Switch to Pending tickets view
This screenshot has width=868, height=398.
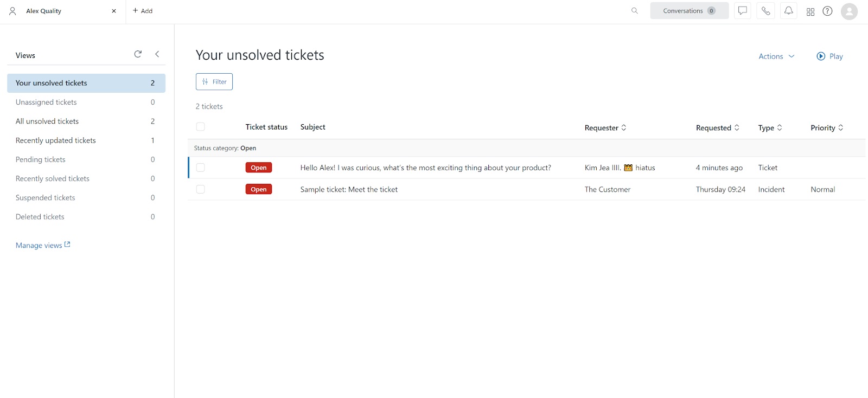pyautogui.click(x=41, y=159)
